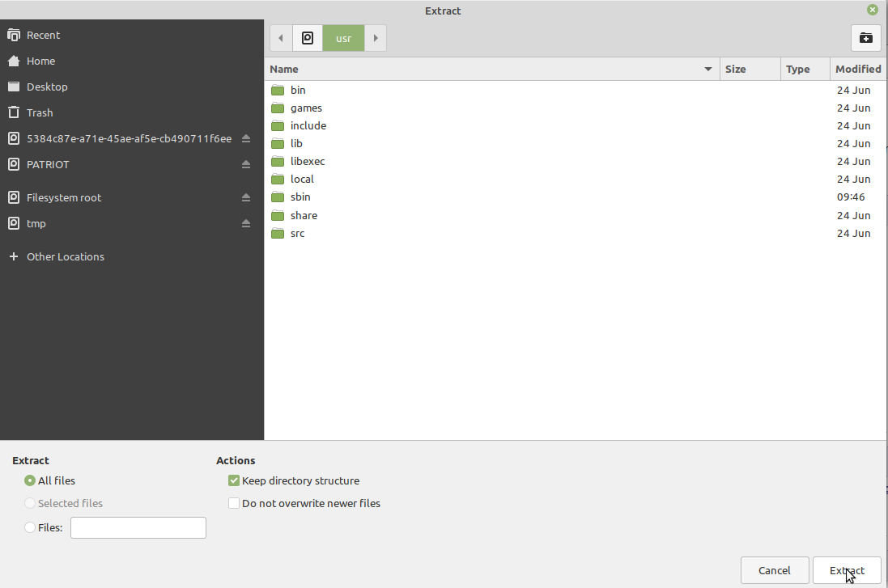This screenshot has height=588, width=888.
Task: Click the create new folder icon
Action: (x=865, y=38)
